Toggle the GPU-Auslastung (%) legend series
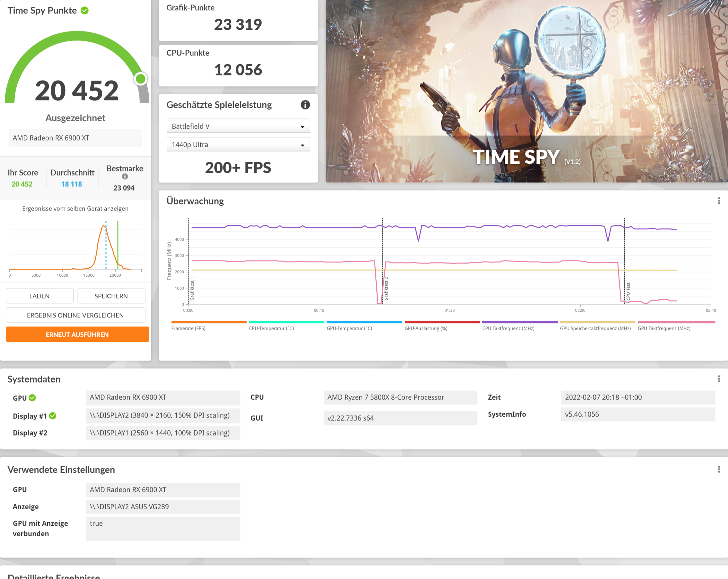The height and width of the screenshot is (579, 728). click(x=425, y=328)
